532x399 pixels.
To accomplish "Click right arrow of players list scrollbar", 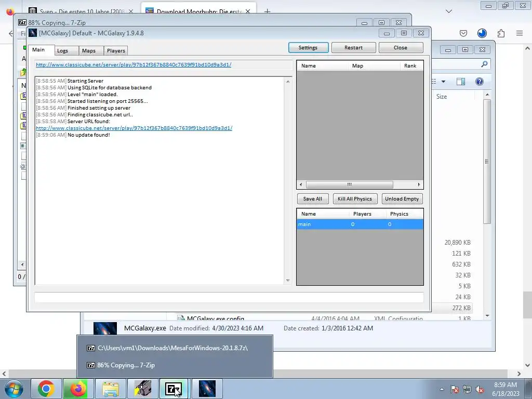I will [419, 184].
